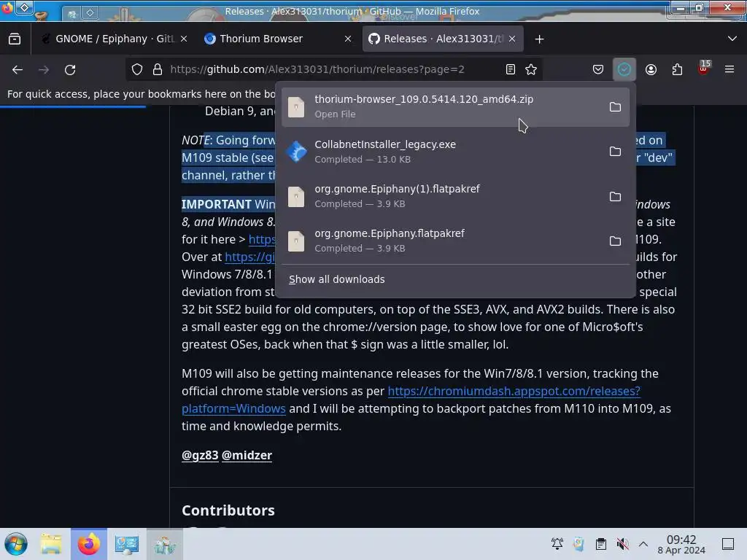Open a new browser tab

pyautogui.click(x=539, y=39)
